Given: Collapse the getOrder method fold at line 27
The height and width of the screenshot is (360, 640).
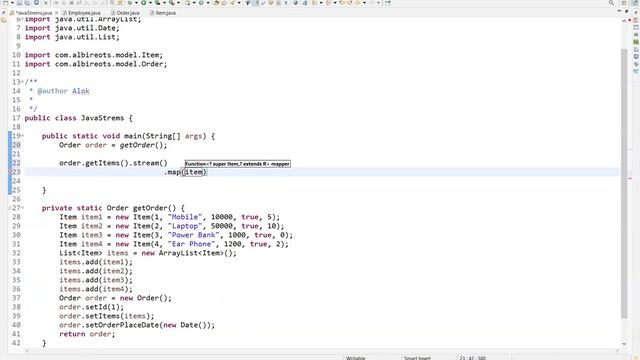Looking at the screenshot, I should coord(22,208).
